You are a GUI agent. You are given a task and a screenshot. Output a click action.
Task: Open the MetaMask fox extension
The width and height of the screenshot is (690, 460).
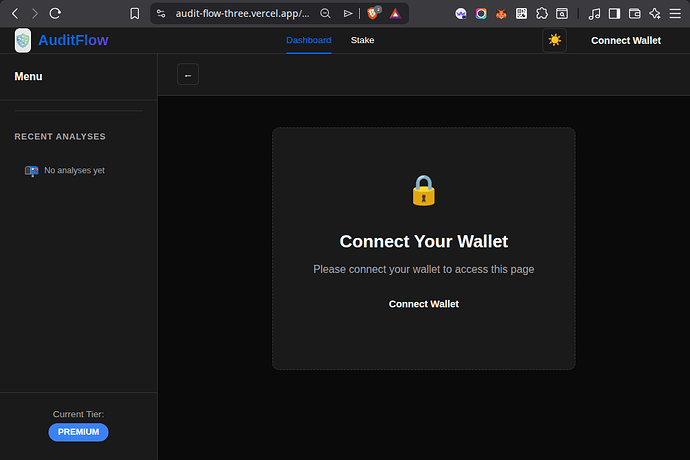point(501,14)
